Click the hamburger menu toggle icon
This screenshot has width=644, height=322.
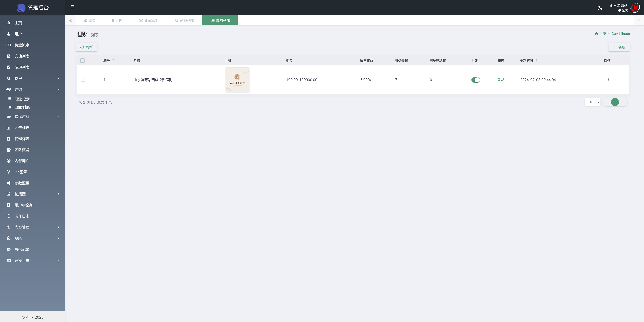(x=72, y=7)
